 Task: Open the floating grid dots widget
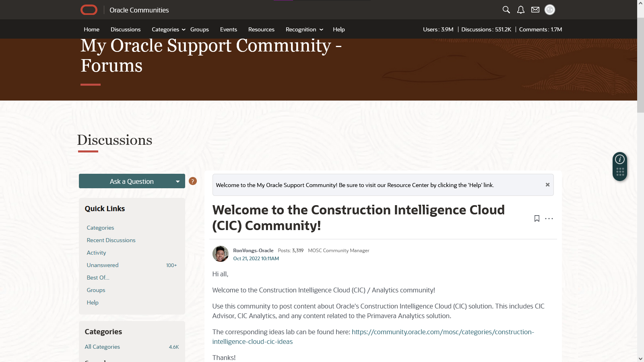point(620,172)
